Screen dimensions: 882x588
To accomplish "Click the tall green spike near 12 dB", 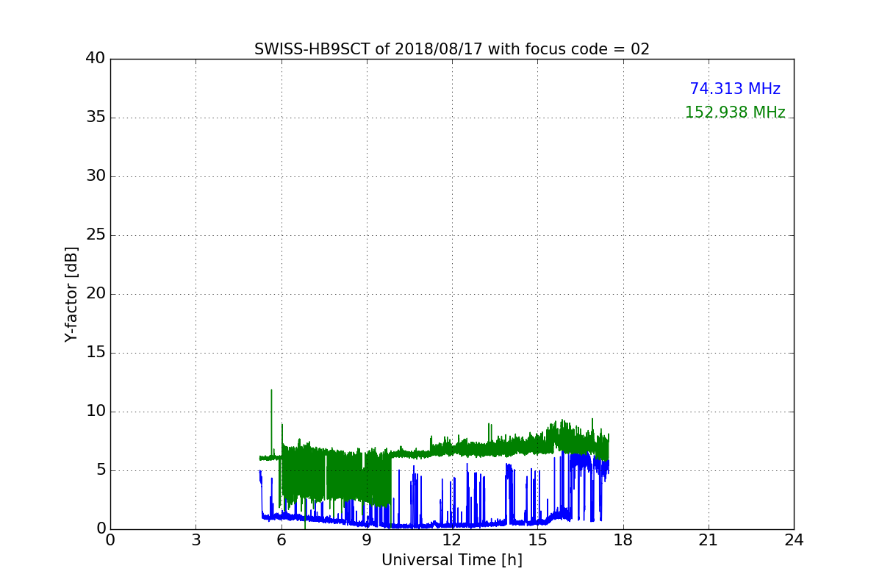I will point(271,423).
